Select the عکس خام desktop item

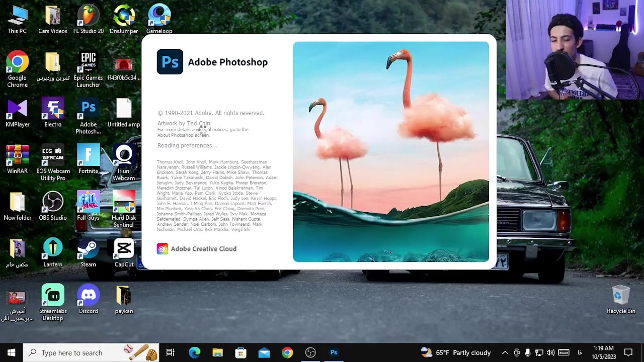click(x=17, y=253)
